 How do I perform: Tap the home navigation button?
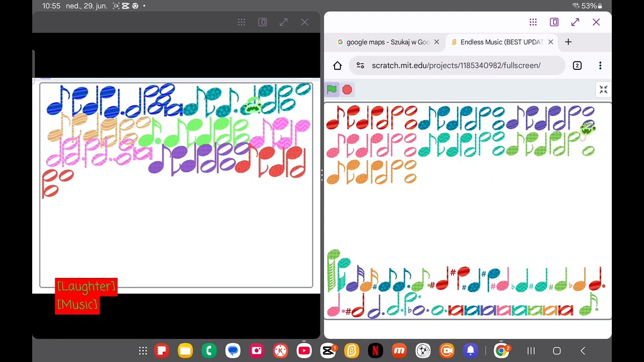click(x=557, y=351)
